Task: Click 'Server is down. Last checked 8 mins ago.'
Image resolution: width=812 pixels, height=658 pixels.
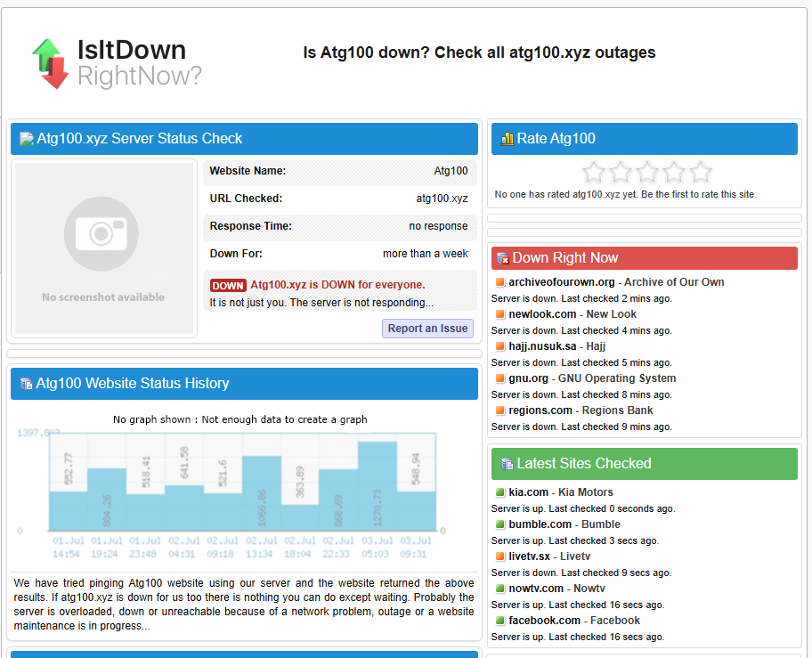Action: [x=581, y=395]
